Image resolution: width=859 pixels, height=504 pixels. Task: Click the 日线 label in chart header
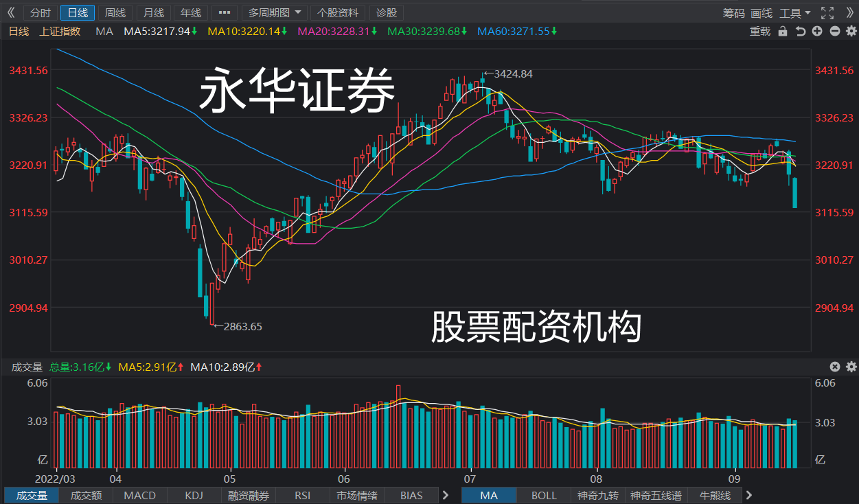coord(19,31)
